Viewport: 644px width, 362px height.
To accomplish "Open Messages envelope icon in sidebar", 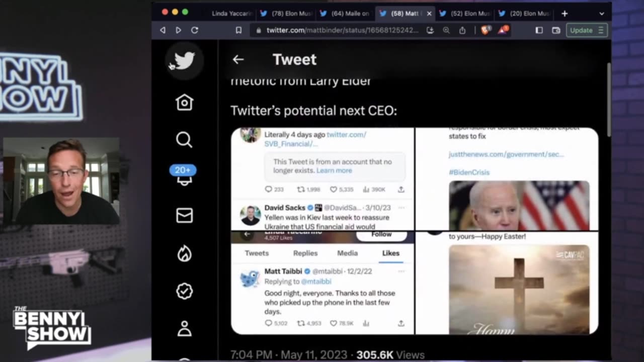I will tap(184, 215).
